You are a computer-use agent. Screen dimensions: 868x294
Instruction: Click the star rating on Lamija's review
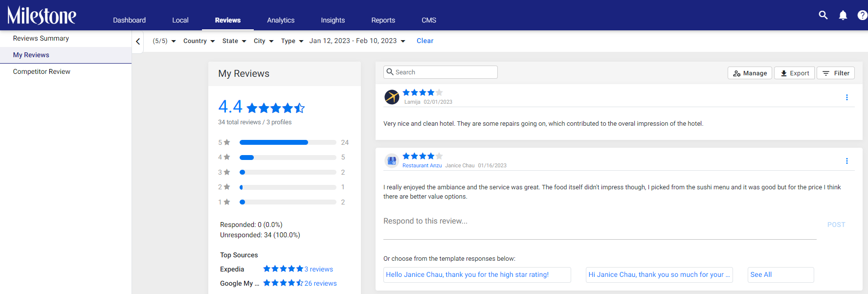[x=423, y=92]
